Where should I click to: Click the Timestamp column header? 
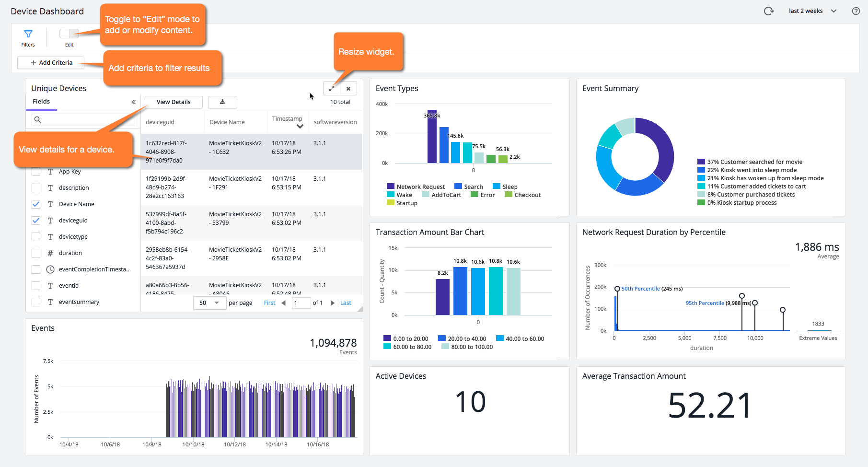tap(287, 119)
